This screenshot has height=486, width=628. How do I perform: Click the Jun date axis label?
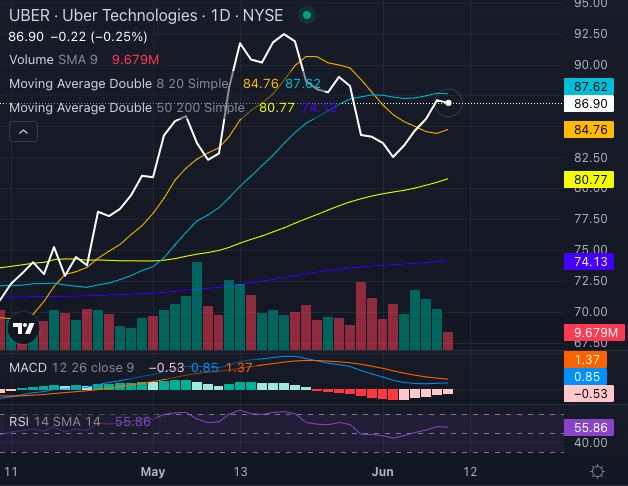click(382, 472)
